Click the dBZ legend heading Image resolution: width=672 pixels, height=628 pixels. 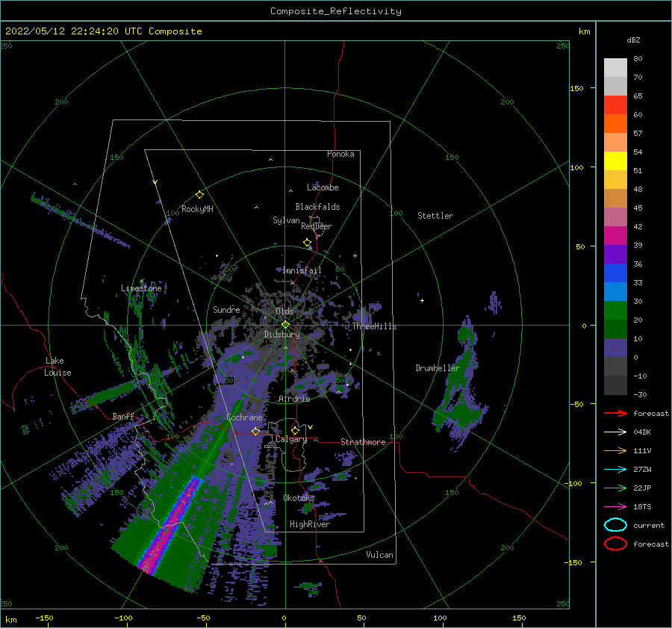[x=633, y=40]
